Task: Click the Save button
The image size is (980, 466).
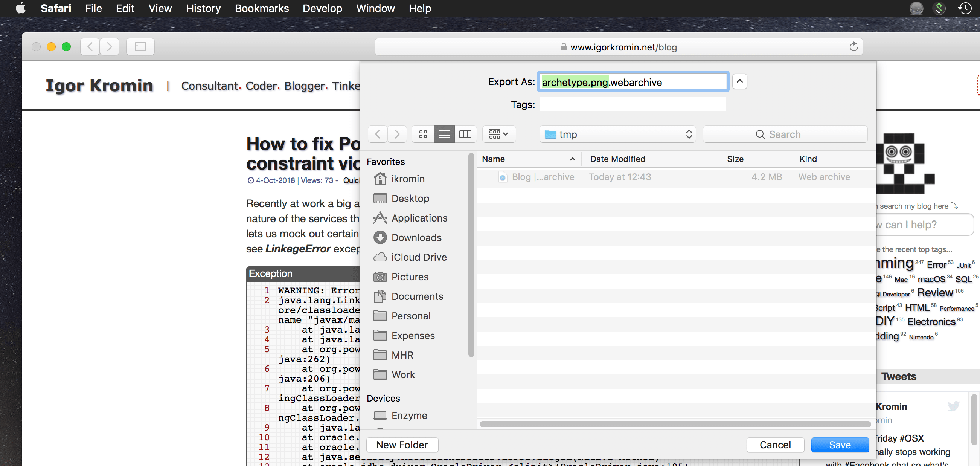Action: [x=840, y=445]
